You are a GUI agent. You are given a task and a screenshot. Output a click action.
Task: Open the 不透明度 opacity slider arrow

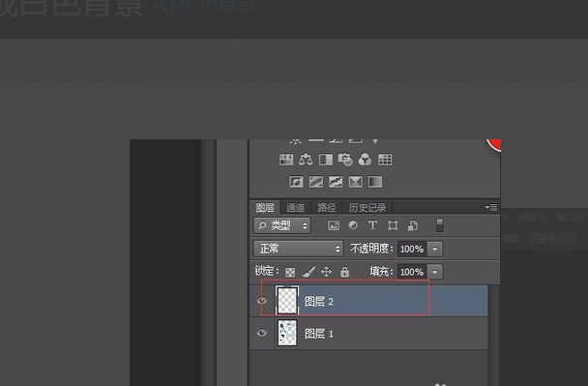435,249
